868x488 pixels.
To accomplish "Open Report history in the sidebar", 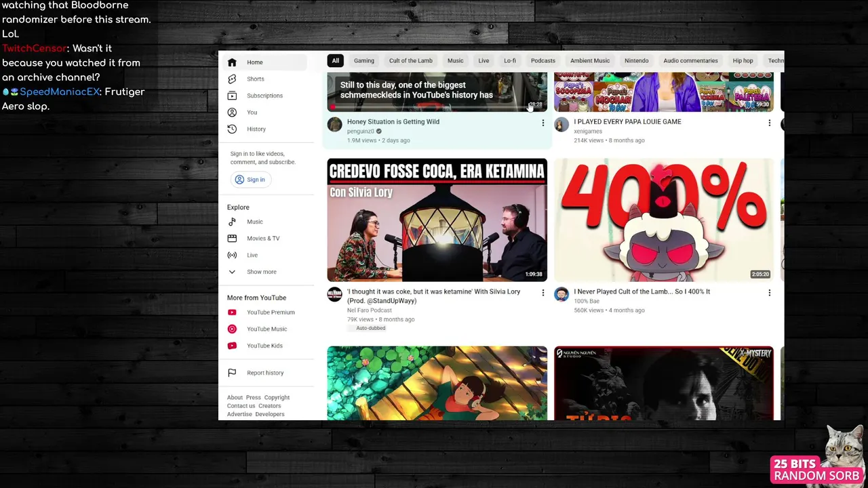I will pos(264,373).
